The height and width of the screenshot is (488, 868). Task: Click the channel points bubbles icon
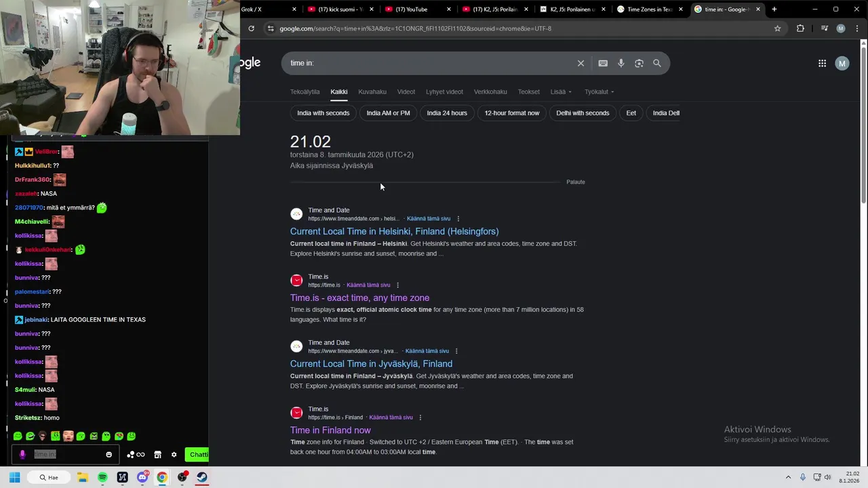coord(131,455)
